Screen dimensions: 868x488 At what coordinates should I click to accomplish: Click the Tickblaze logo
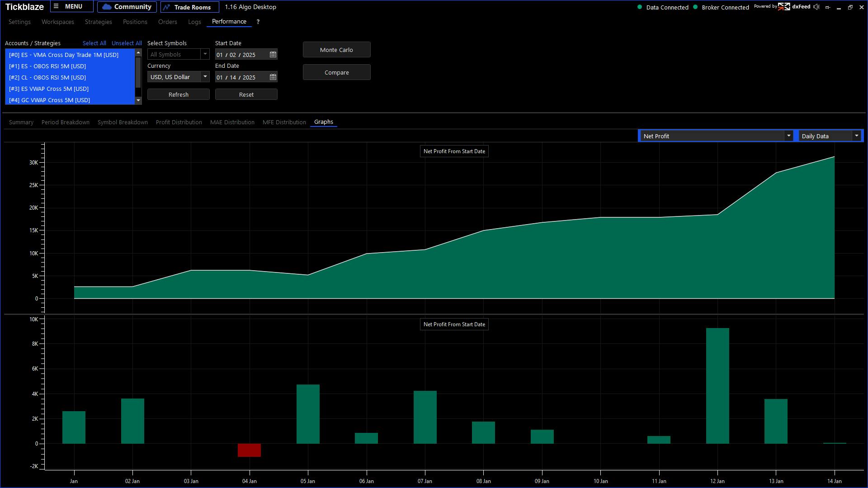coord(24,7)
